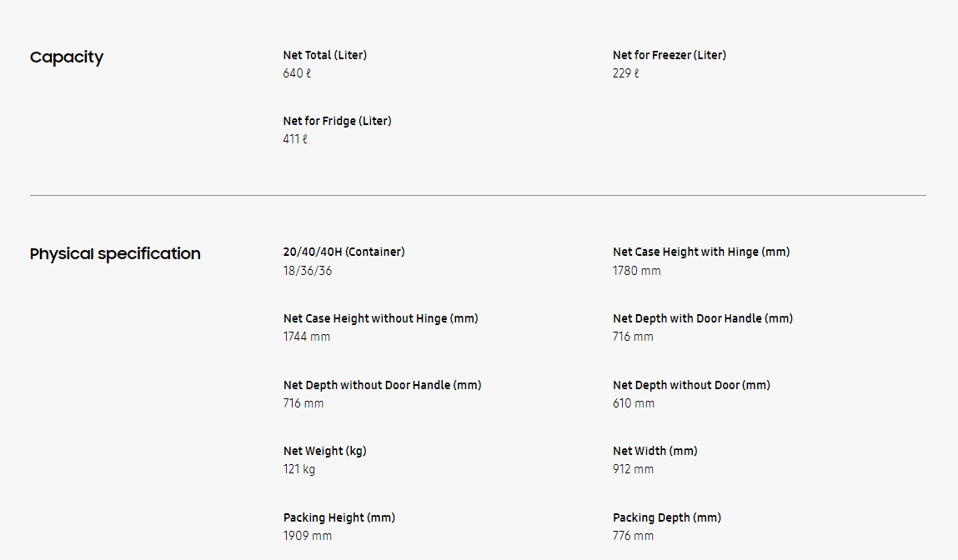Image resolution: width=958 pixels, height=560 pixels.
Task: Click the Physical specification section heading
Action: point(115,254)
